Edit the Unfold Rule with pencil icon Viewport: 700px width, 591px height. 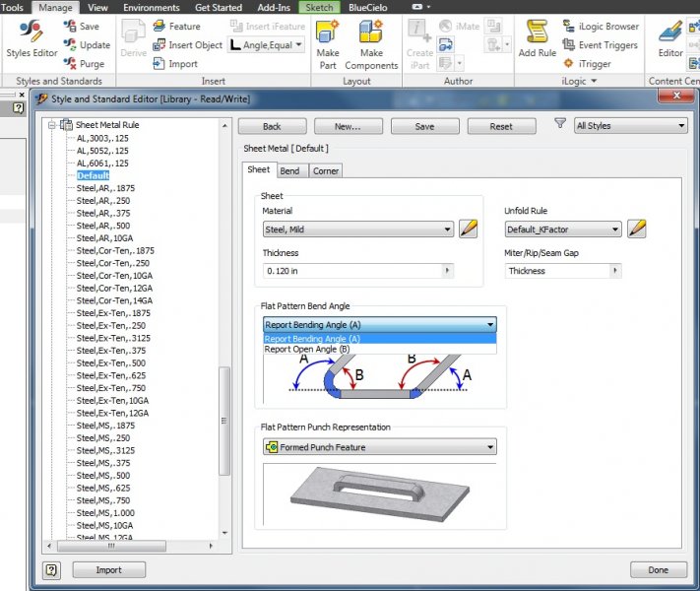tap(637, 229)
